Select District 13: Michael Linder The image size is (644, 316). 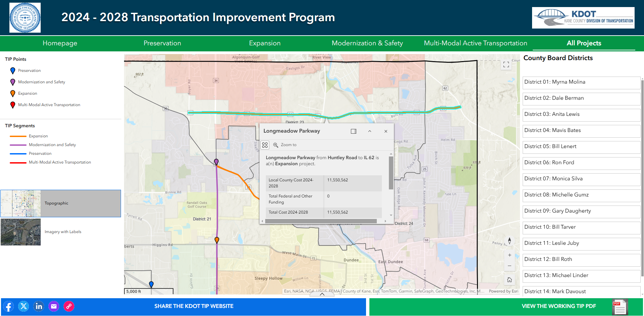coord(581,276)
